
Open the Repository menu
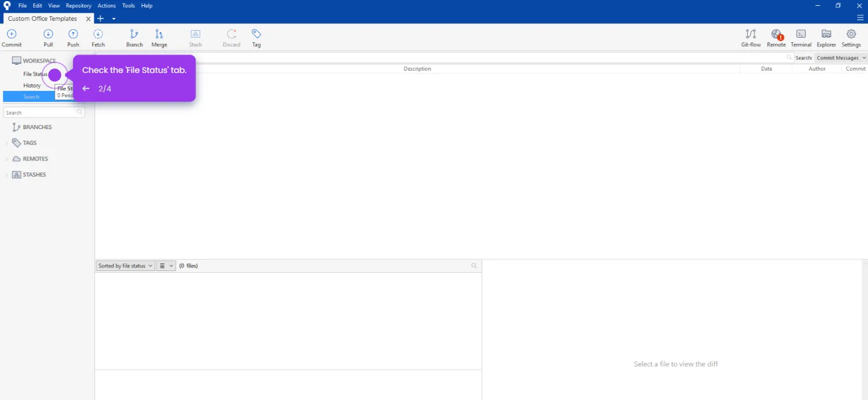79,6
